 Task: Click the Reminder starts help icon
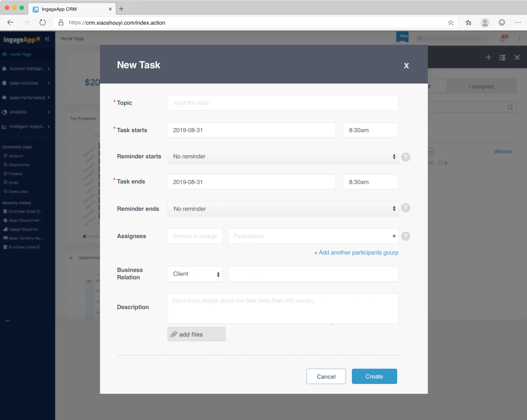pos(406,157)
